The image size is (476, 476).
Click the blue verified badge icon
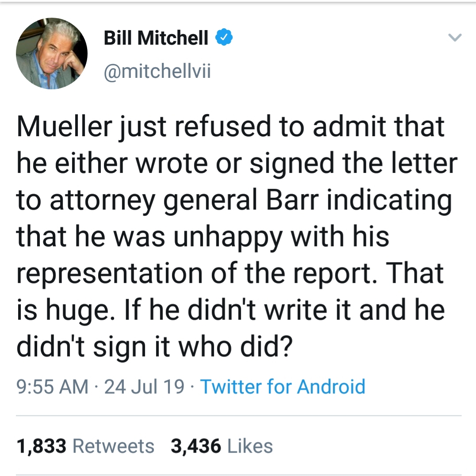[x=224, y=37]
